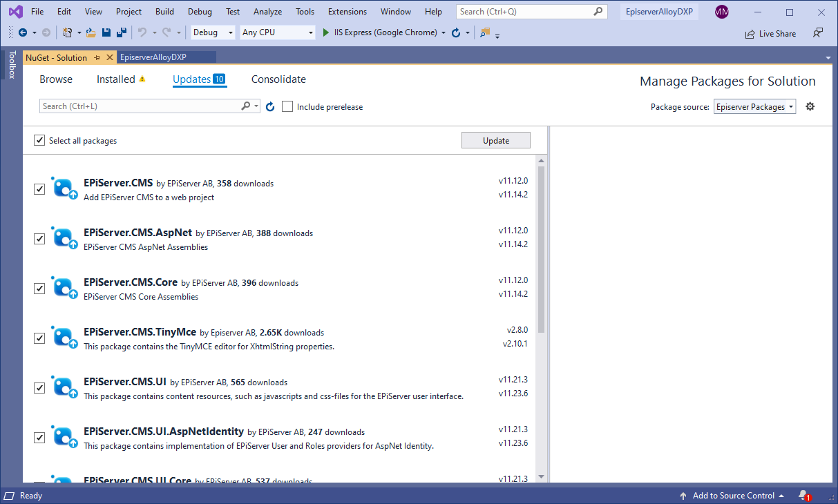The height and width of the screenshot is (504, 838).
Task: Toggle the Select all packages checkbox
Action: (39, 141)
